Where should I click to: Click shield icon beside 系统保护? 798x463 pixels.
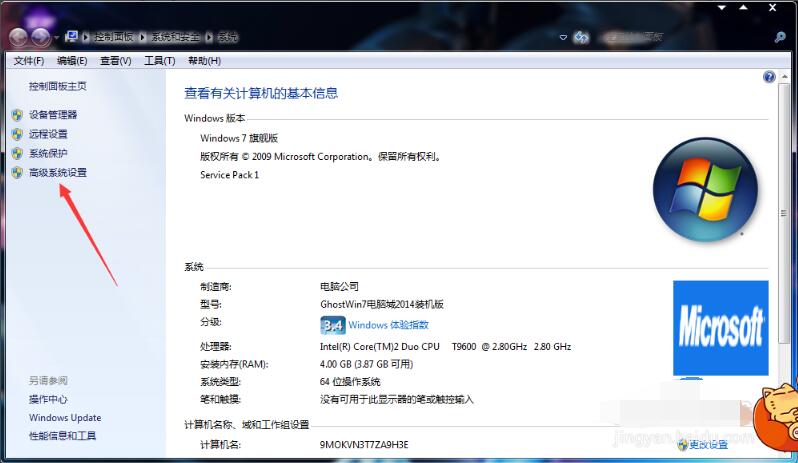point(17,154)
